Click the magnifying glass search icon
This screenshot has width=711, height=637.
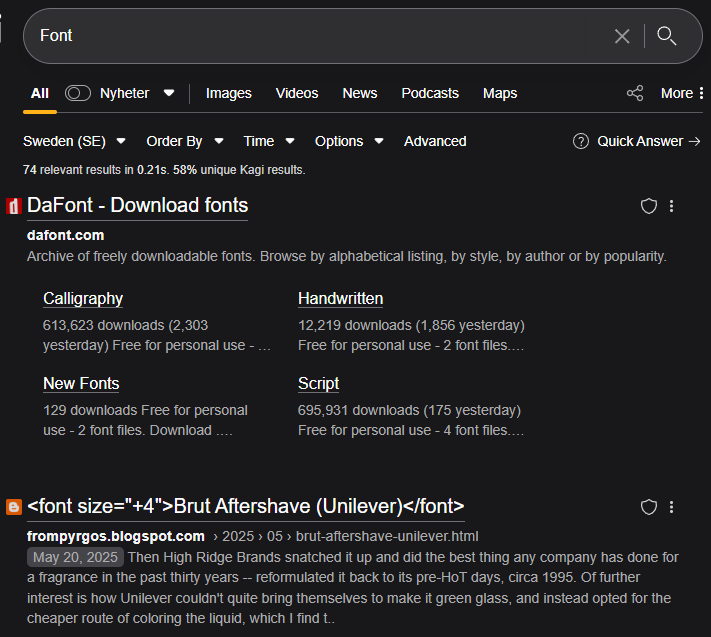tap(667, 36)
